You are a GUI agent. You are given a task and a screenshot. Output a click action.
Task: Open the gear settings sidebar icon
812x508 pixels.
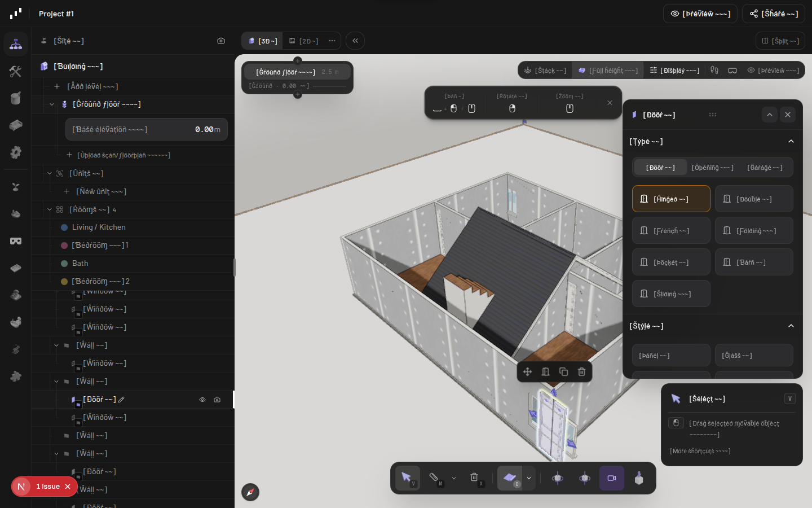[16, 152]
